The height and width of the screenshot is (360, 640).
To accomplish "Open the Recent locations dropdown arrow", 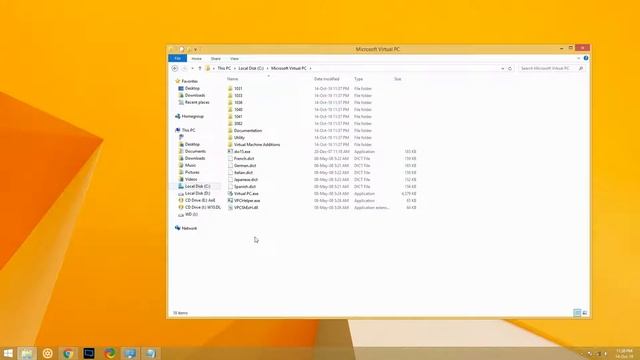I will pos(192,69).
